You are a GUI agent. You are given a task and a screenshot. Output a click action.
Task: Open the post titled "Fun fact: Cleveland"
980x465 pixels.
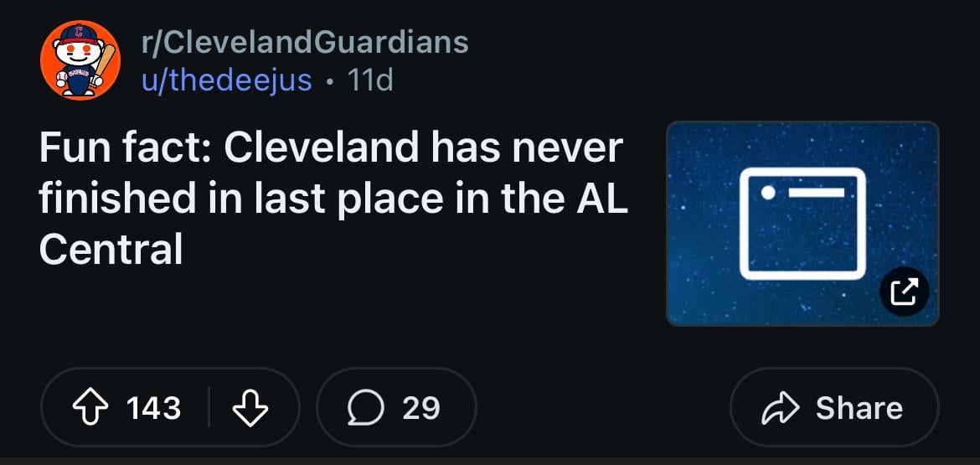[331, 149]
